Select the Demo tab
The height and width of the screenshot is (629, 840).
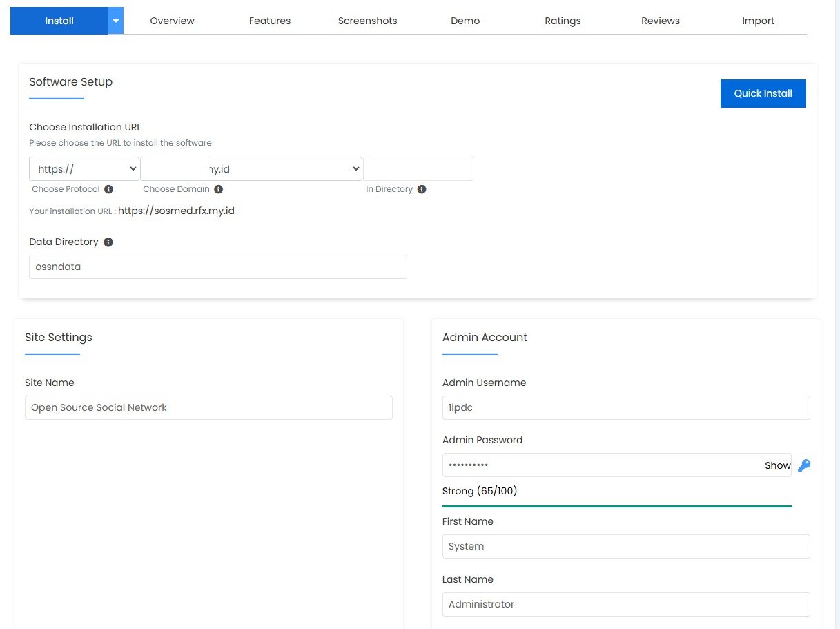click(x=465, y=21)
